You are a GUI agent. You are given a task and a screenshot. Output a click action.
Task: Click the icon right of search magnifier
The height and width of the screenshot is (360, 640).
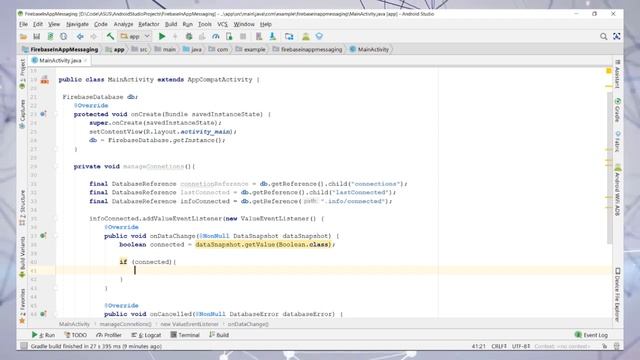click(617, 36)
